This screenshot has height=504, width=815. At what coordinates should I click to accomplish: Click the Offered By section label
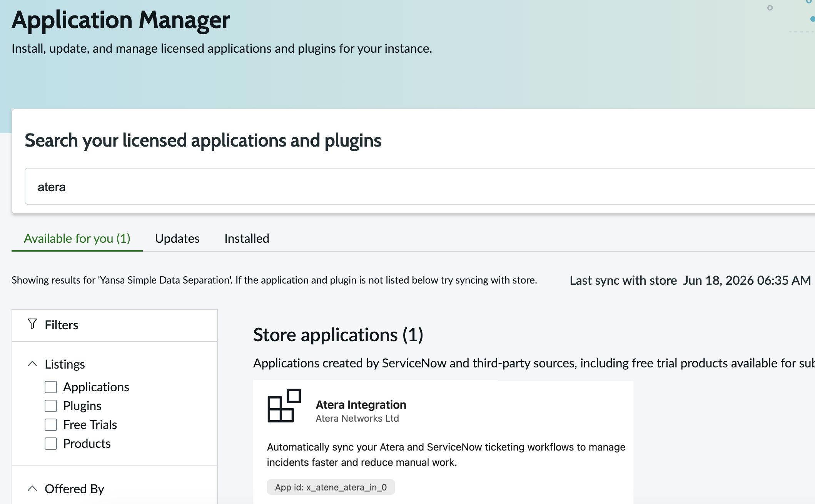(74, 489)
